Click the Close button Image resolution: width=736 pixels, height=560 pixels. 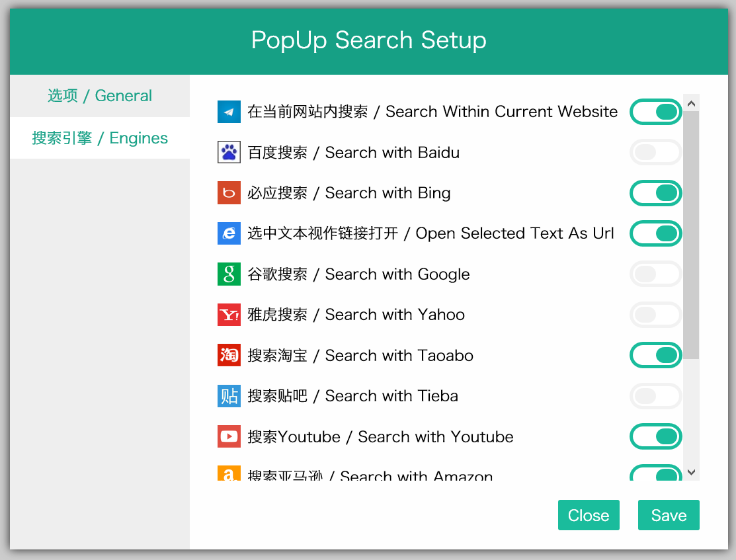tap(589, 515)
